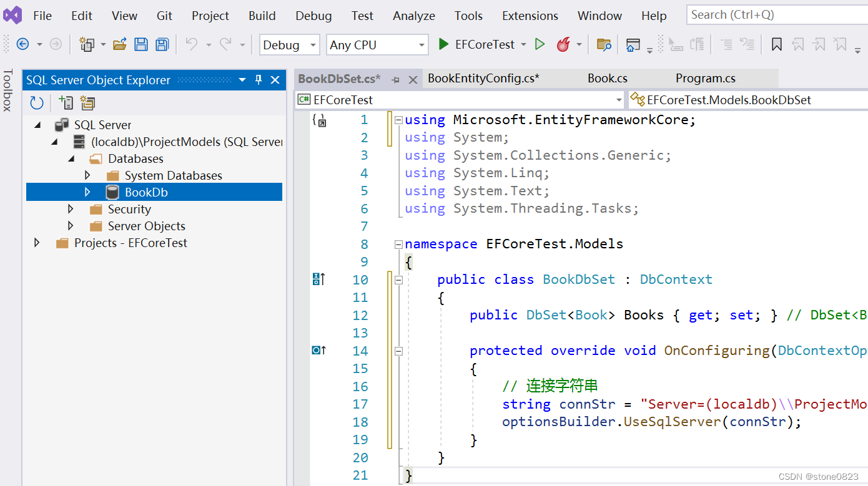
Task: Toggle a bookmark with bookmark icon
Action: pyautogui.click(x=776, y=44)
